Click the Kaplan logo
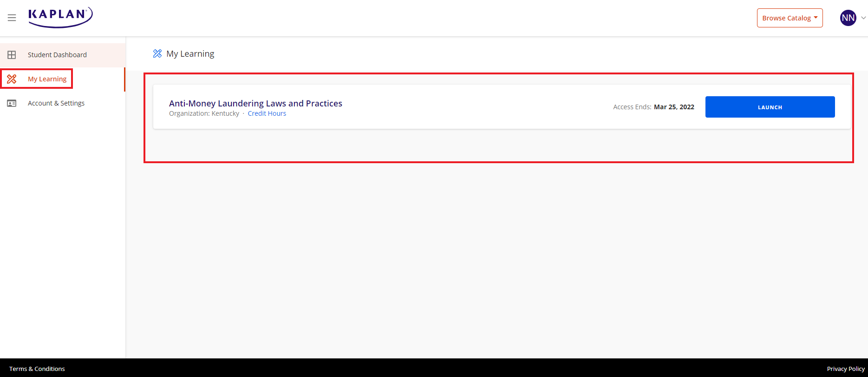This screenshot has height=377, width=868. 60,17
